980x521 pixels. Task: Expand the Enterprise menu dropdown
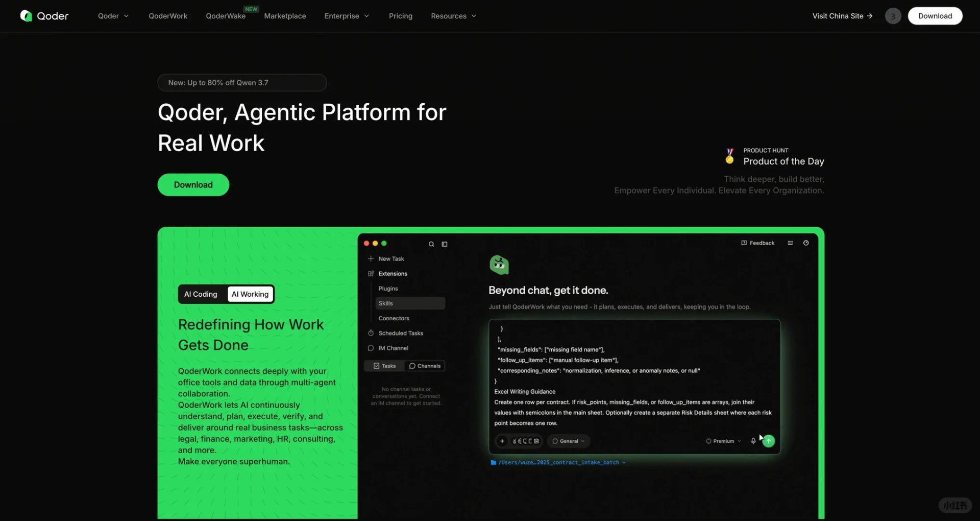point(347,16)
